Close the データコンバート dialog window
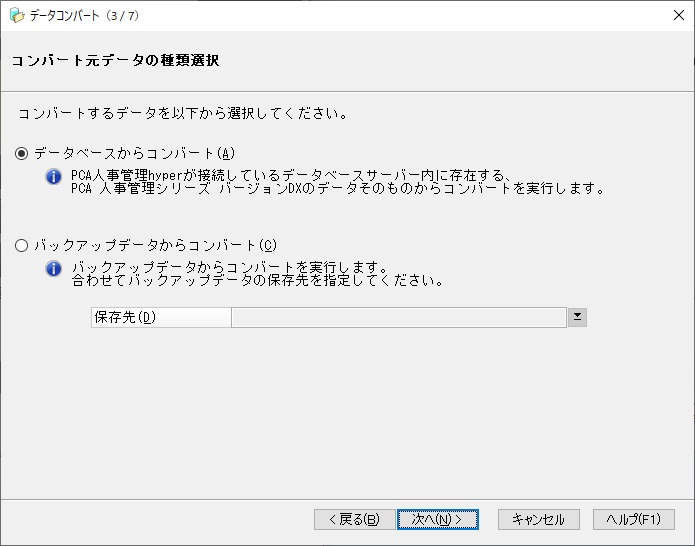Image resolution: width=695 pixels, height=546 pixels. click(x=679, y=16)
